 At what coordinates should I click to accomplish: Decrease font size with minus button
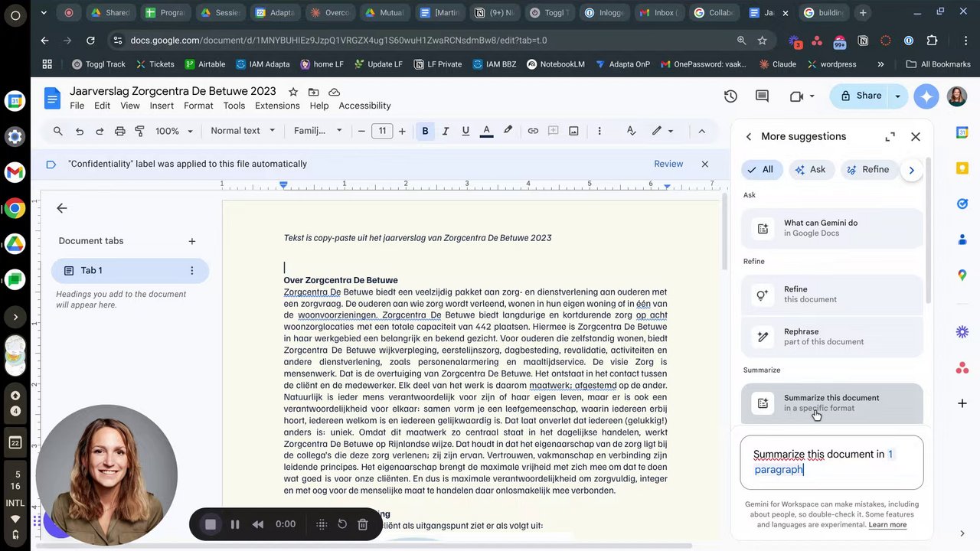click(x=361, y=131)
